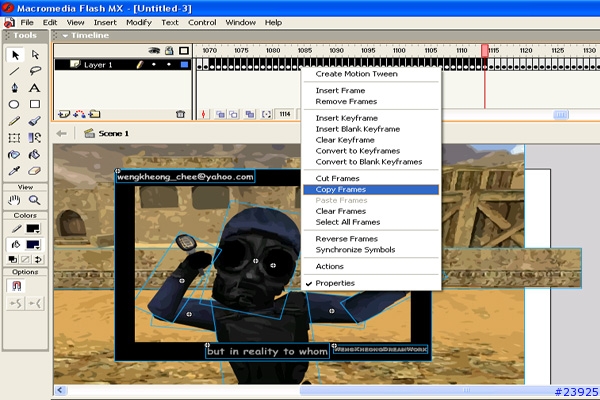
Task: Select the Zoom magnifier tool
Action: click(x=35, y=200)
